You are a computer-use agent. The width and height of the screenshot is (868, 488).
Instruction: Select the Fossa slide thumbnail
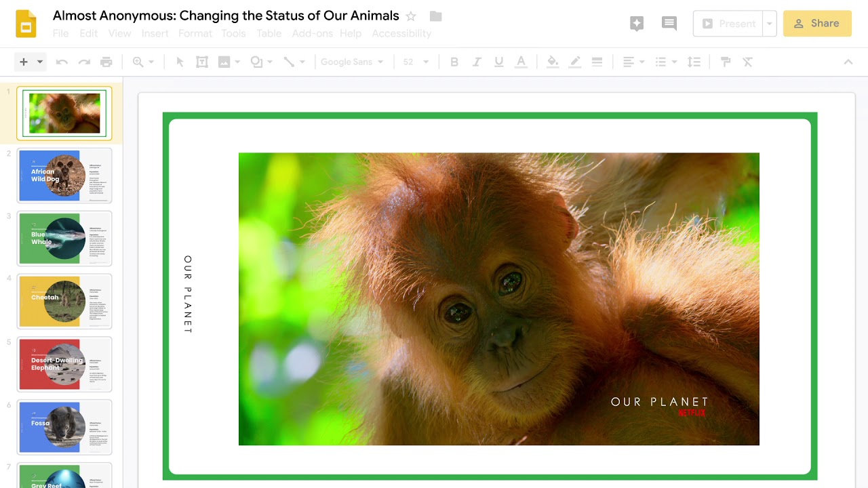pyautogui.click(x=64, y=427)
